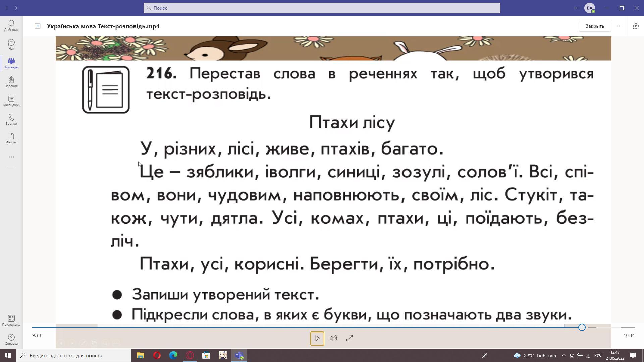
Task: Open settings and more menu in title bar
Action: (x=576, y=8)
